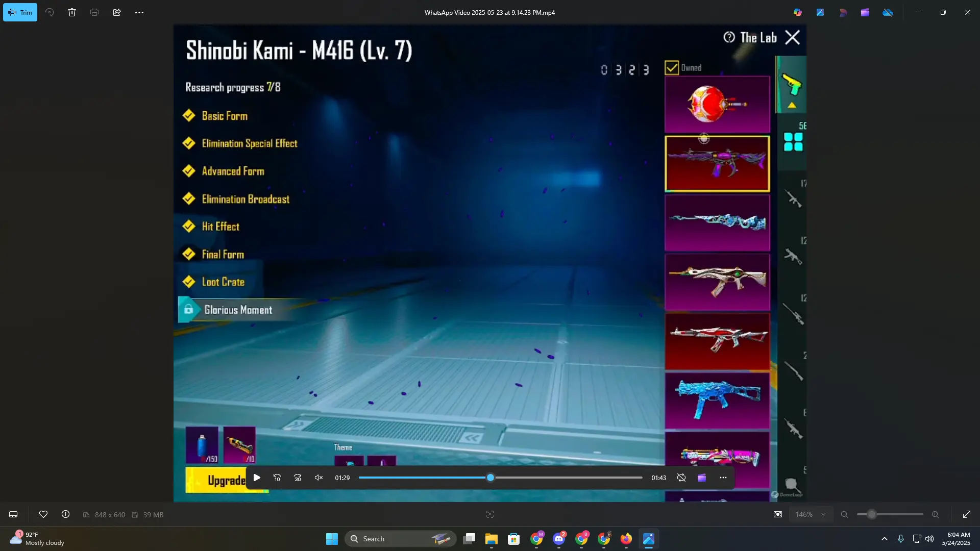Play the video

click(x=257, y=478)
